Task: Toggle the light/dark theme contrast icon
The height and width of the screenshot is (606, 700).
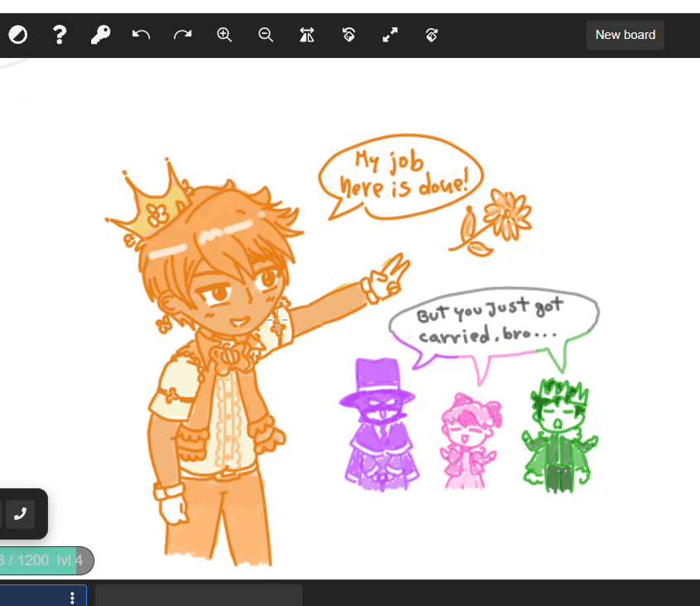Action: (17, 35)
